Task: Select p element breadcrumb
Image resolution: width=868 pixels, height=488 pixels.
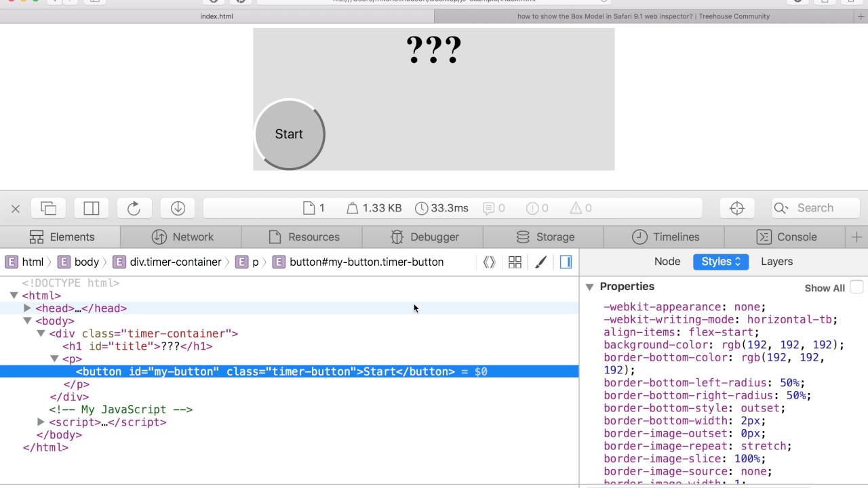Action: [x=248, y=262]
